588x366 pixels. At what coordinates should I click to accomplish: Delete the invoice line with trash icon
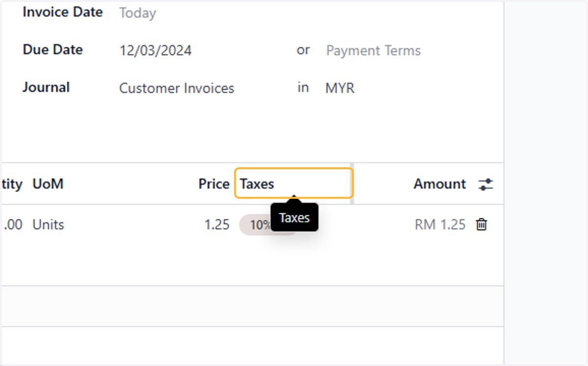tap(482, 225)
